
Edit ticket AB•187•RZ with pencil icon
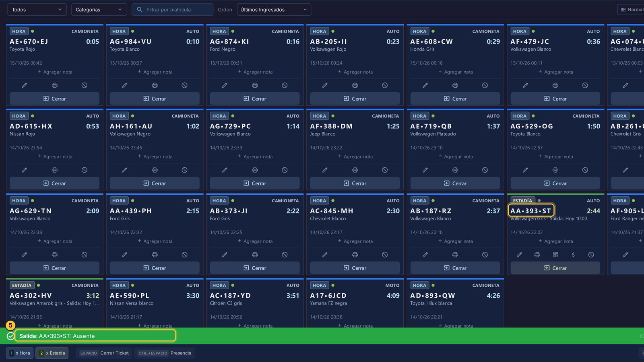(x=425, y=255)
